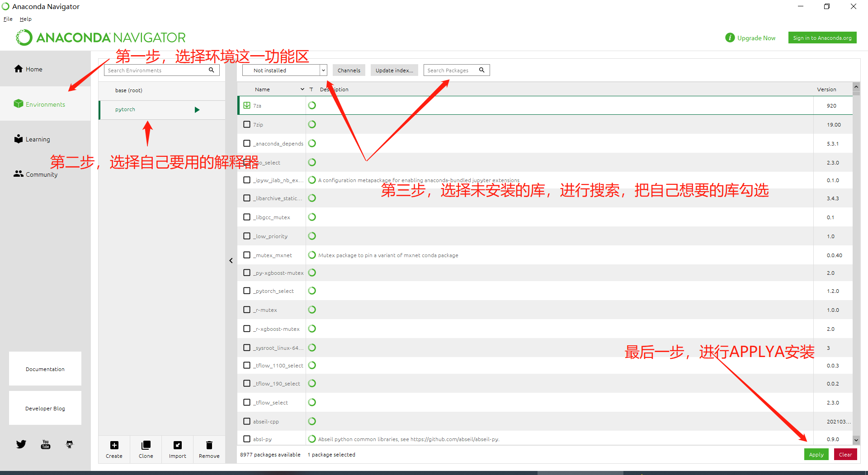868x475 pixels.
Task: Click the T type column header
Action: click(311, 89)
